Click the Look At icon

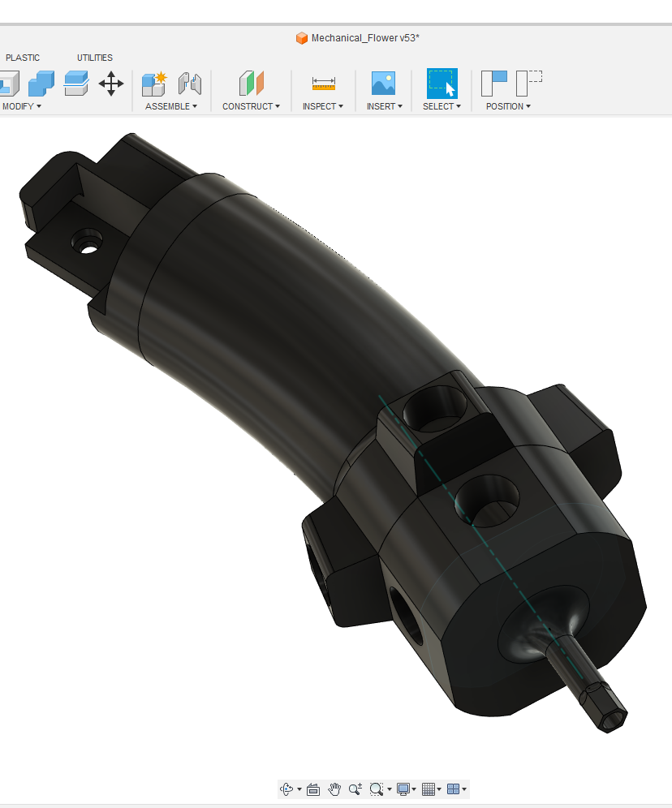pos(313,789)
